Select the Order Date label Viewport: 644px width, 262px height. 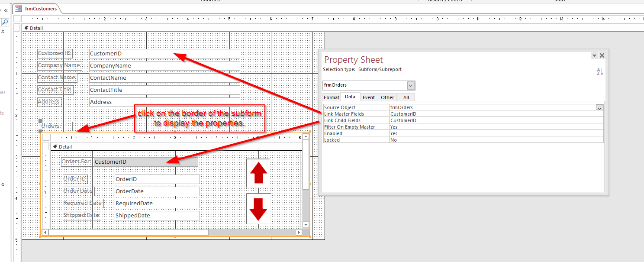[78, 191]
